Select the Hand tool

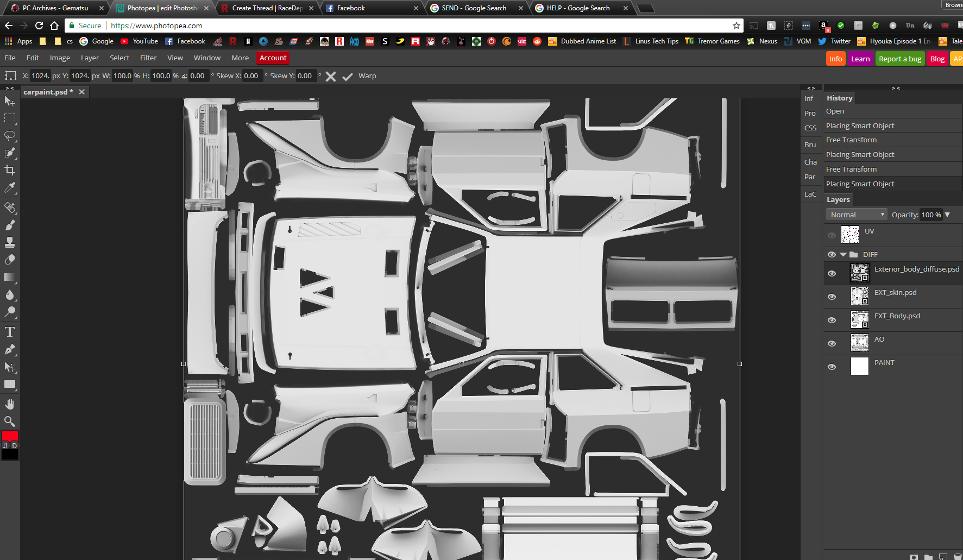click(10, 404)
